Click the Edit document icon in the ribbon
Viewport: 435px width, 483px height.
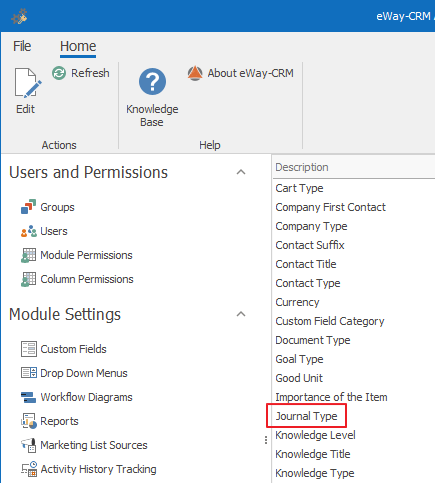[x=28, y=83]
